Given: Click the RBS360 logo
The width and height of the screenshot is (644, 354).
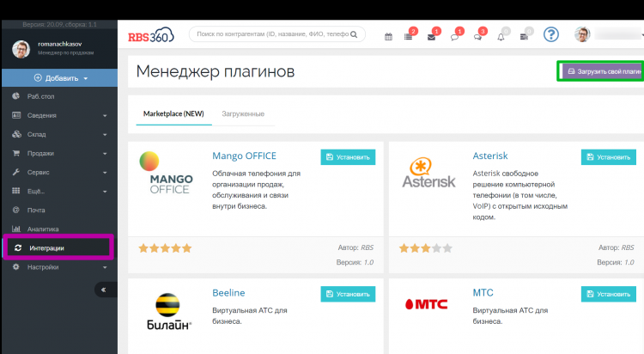Looking at the screenshot, I should coord(151,35).
